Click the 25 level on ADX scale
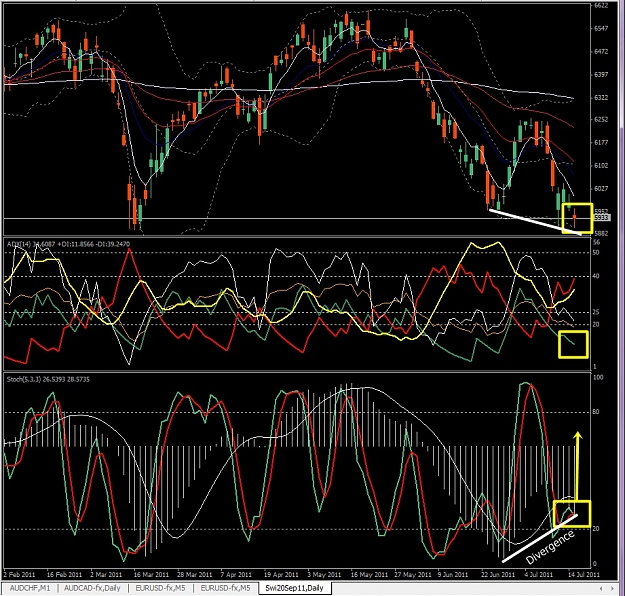Viewport: 625px width, 596px height. (596, 312)
